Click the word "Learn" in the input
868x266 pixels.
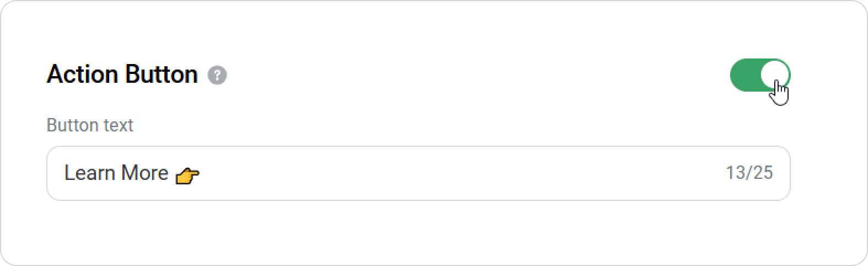point(89,173)
